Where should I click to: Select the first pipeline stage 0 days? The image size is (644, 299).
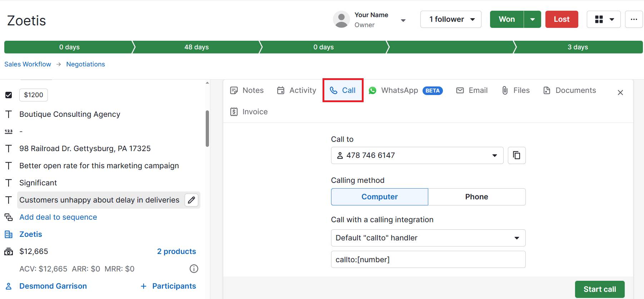(x=69, y=47)
